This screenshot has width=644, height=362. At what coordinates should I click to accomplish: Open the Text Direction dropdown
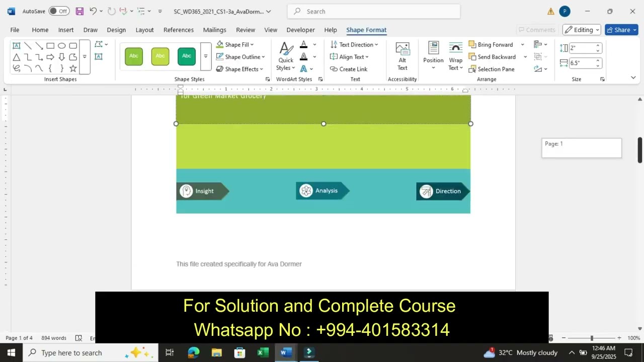click(354, 45)
